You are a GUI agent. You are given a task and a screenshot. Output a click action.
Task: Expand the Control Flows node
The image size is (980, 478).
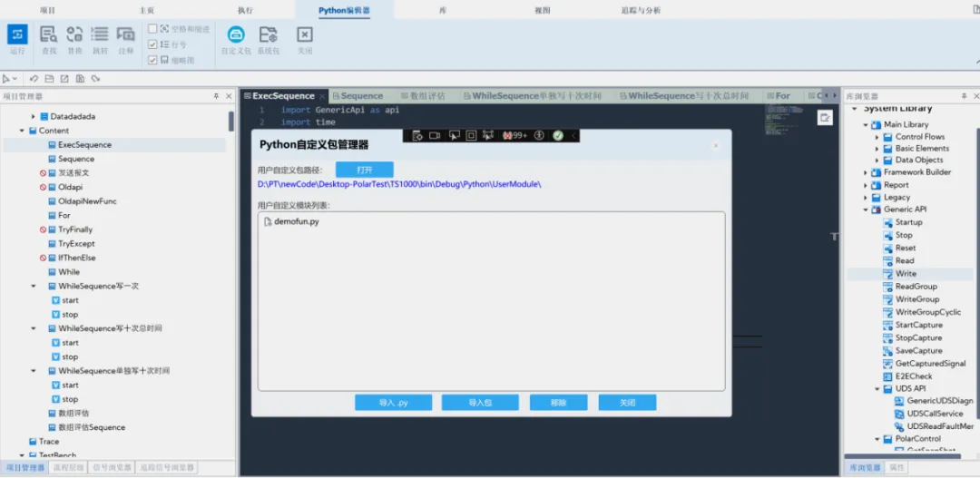point(877,137)
